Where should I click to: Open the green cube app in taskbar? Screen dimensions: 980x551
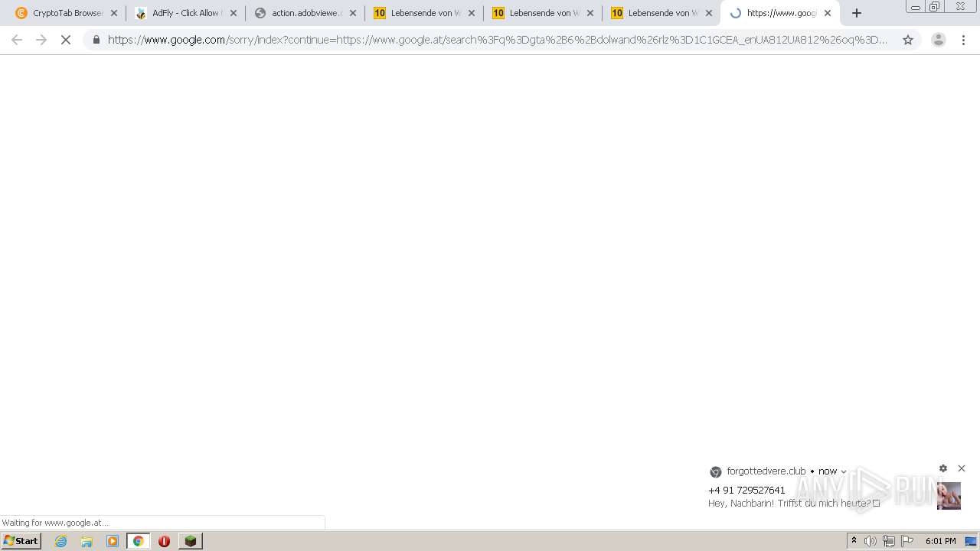(191, 541)
